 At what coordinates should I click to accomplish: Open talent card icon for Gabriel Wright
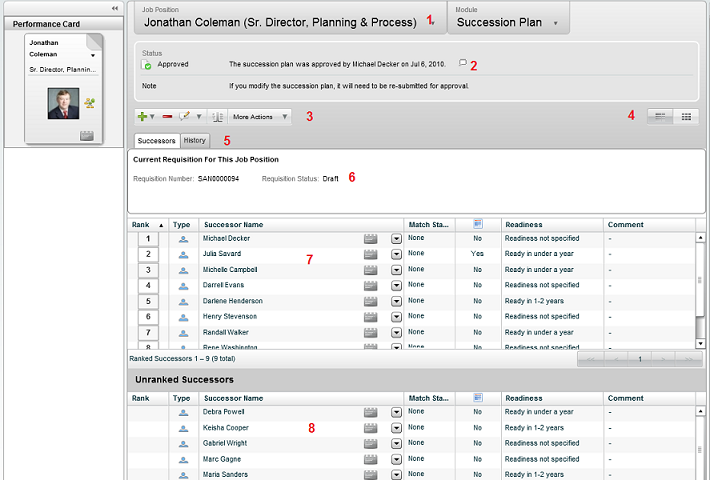pyautogui.click(x=370, y=444)
